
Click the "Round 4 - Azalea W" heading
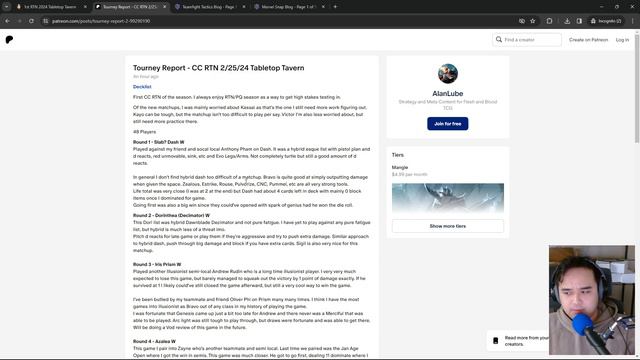pyautogui.click(x=154, y=341)
